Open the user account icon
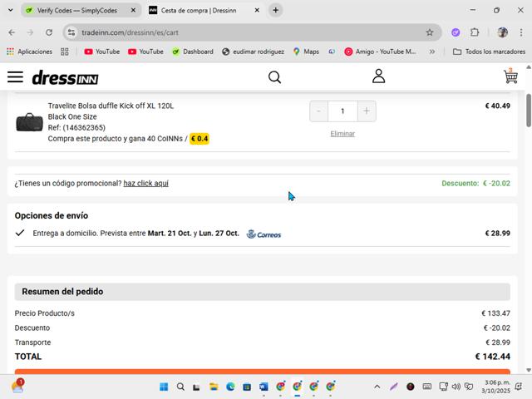The image size is (532, 399). 379,76
